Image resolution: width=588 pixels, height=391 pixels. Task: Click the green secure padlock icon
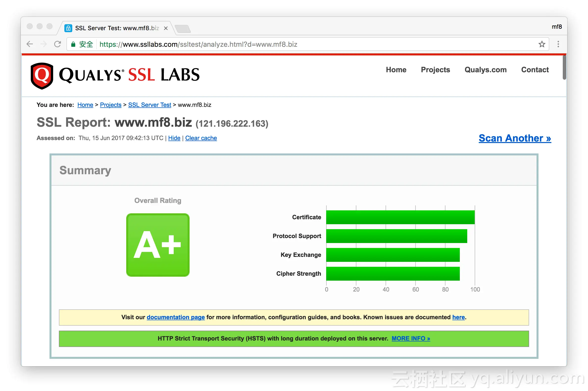pyautogui.click(x=73, y=44)
